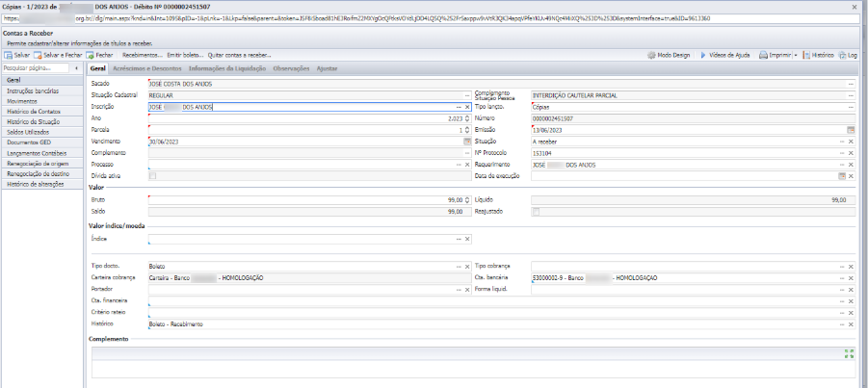The image size is (868, 388).
Task: Select the Geral tab
Action: point(97,68)
